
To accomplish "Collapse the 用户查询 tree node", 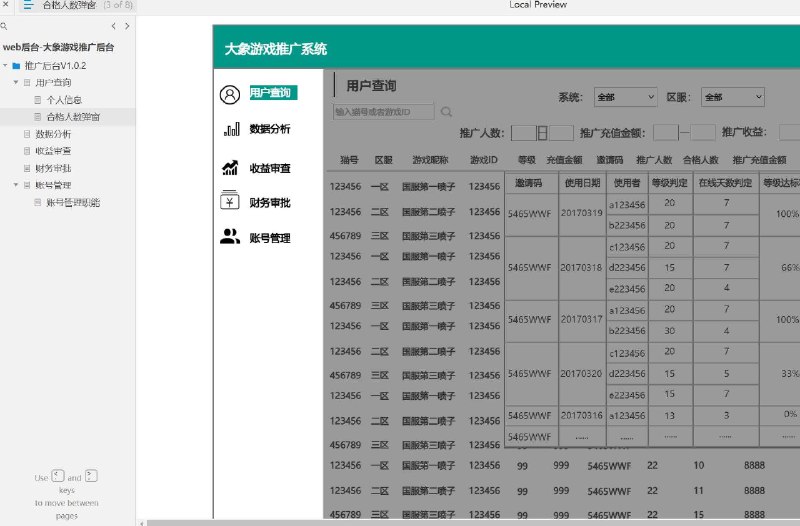I will pyautogui.click(x=16, y=82).
